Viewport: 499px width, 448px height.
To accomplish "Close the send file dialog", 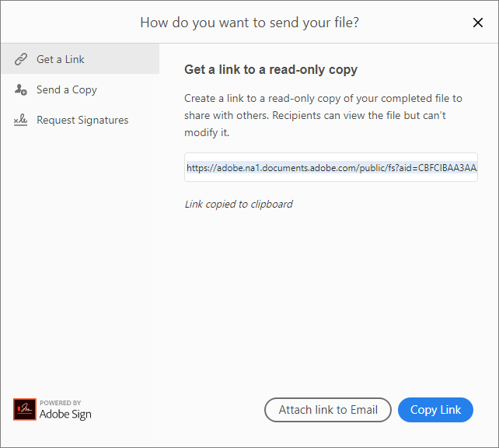I will click(x=478, y=23).
